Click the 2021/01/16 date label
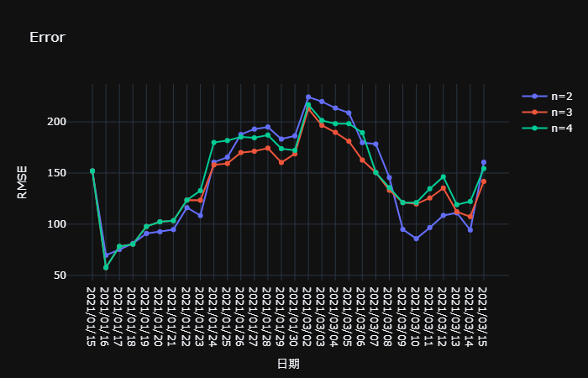Viewport: 588px width, 378px height. [104, 317]
